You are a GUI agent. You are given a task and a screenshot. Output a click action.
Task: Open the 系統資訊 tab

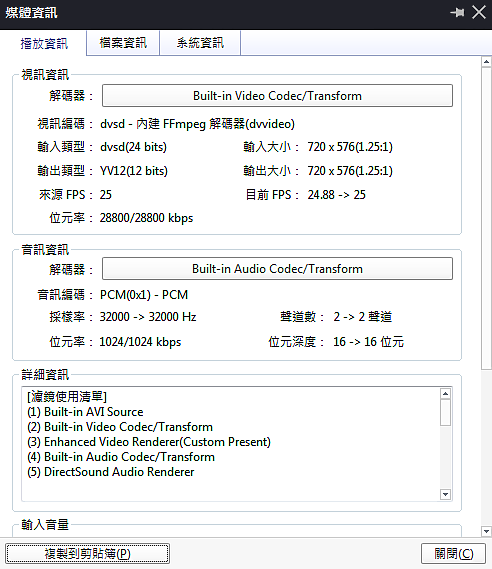[200, 43]
